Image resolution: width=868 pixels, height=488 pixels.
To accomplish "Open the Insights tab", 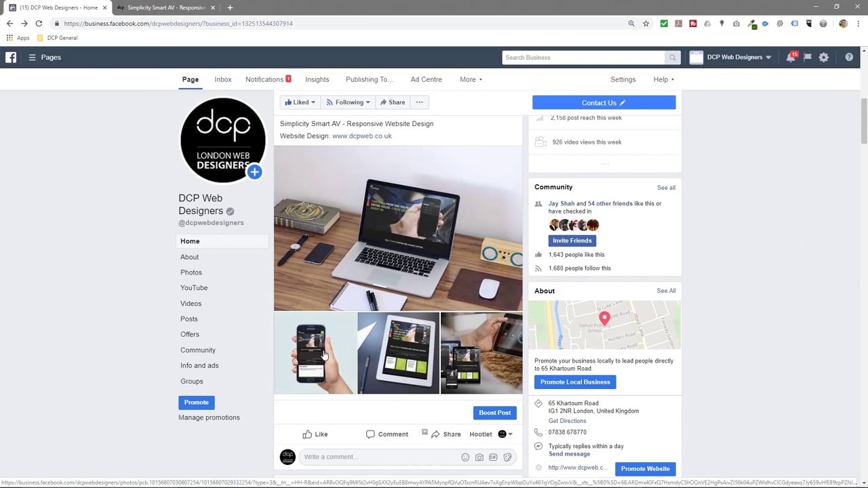I will pyautogui.click(x=317, y=80).
